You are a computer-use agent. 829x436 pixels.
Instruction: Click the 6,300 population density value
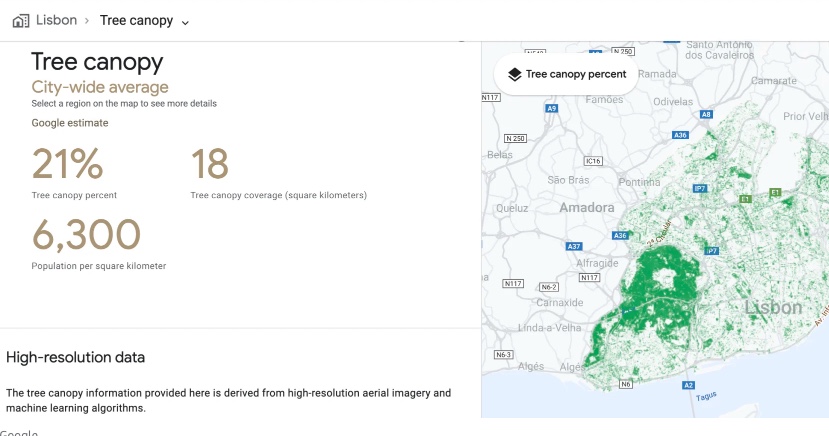86,234
